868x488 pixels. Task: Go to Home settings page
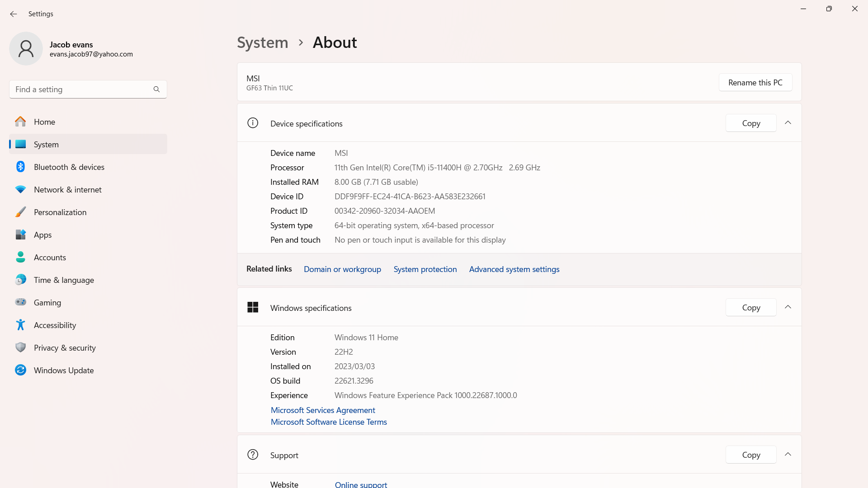(x=88, y=122)
